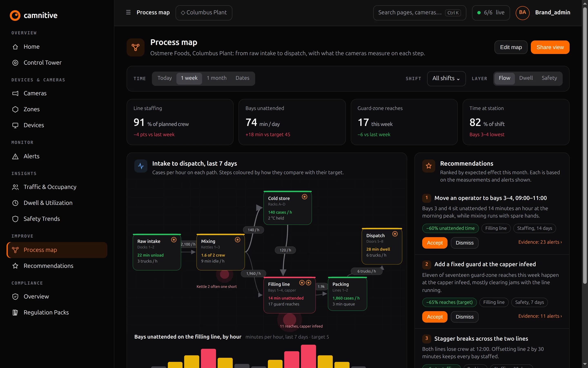Open Alerts monitor page

click(57, 156)
